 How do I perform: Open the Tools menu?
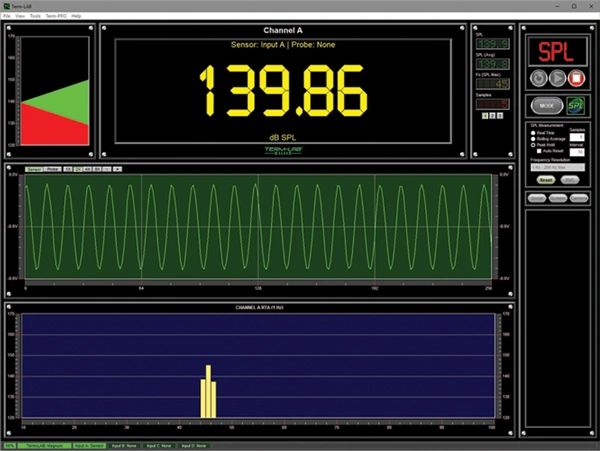(35, 17)
